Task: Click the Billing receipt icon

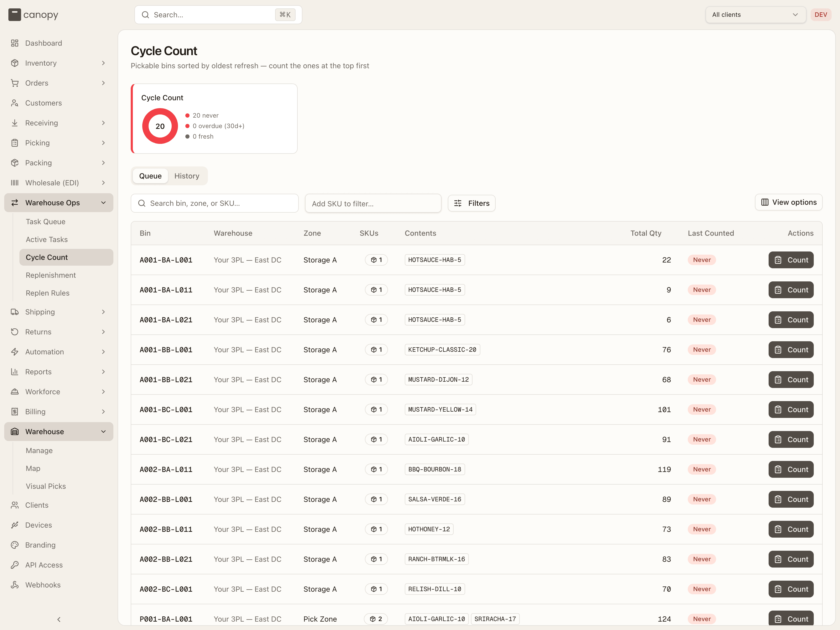Action: 15,412
